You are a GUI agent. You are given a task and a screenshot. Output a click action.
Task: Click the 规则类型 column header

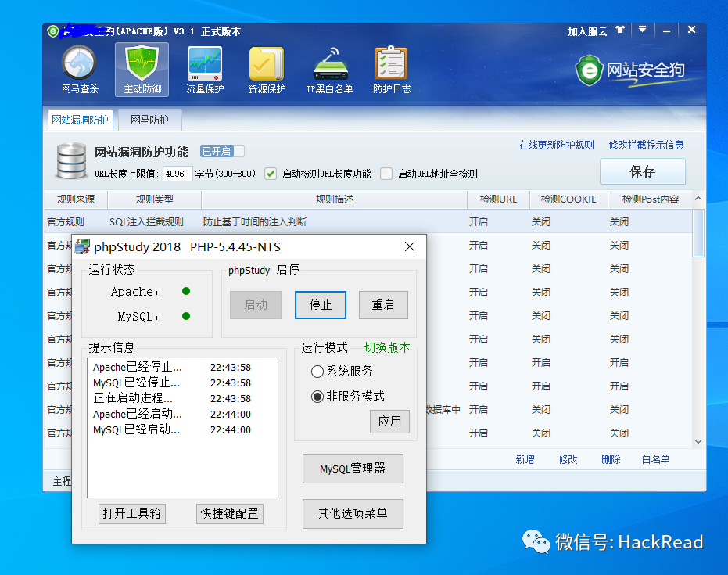click(155, 199)
